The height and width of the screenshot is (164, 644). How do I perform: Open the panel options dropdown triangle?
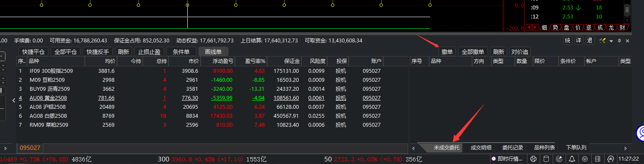click(611, 41)
